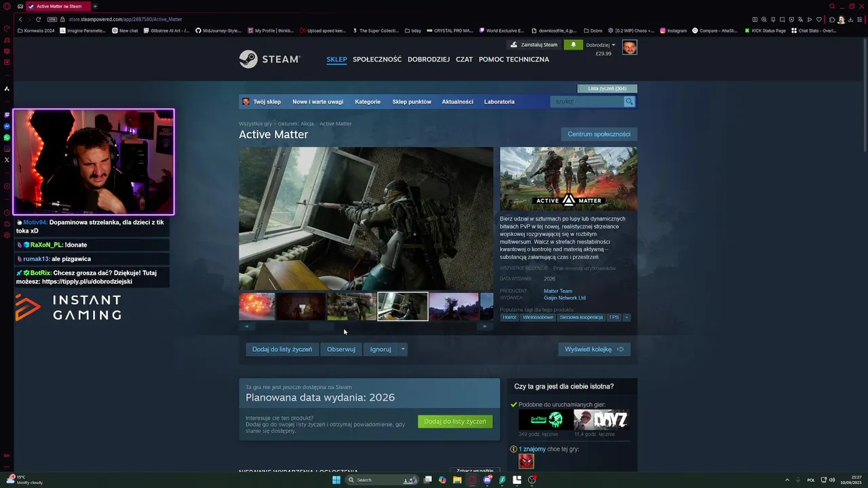Open Copilot icon in the taskbar

[442, 480]
